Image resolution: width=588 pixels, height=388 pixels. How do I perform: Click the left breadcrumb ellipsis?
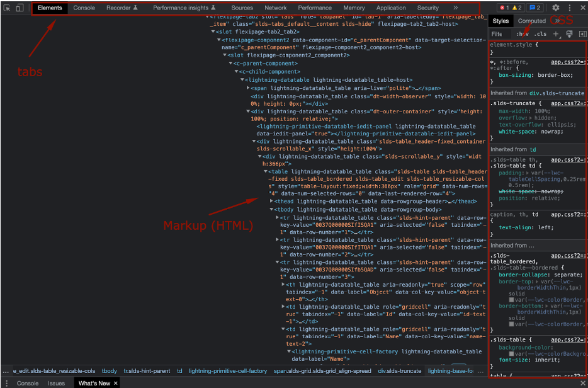6,372
